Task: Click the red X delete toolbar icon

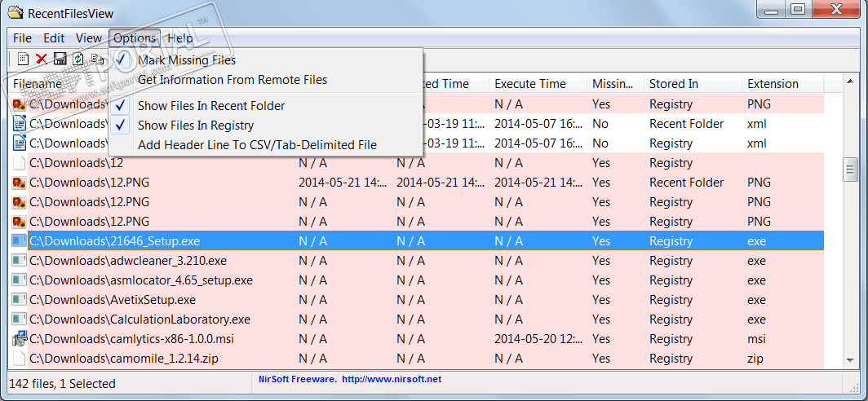Action: coord(42,59)
